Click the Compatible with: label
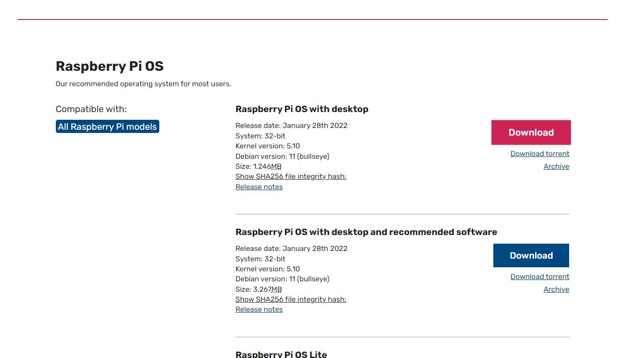Viewport: 644px width, 358px height. 91,109
